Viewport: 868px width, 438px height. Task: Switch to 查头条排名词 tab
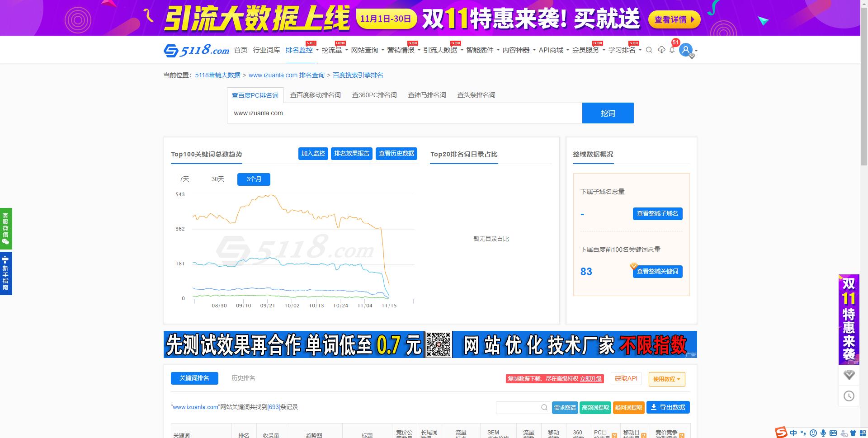[x=476, y=95]
